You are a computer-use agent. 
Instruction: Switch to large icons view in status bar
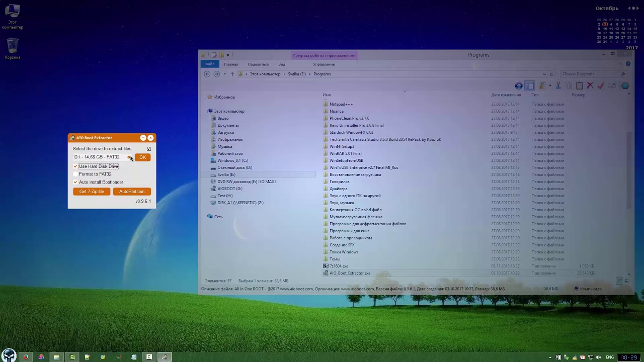(627, 281)
